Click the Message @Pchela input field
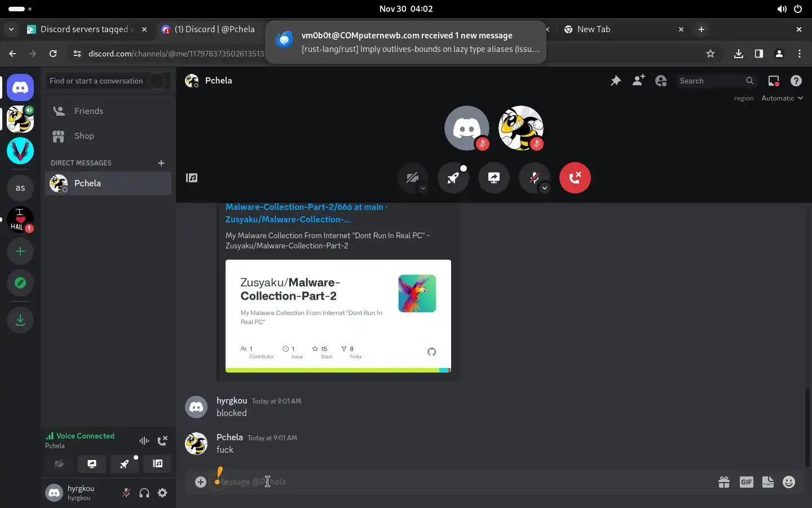The height and width of the screenshot is (508, 812). pyautogui.click(x=462, y=481)
